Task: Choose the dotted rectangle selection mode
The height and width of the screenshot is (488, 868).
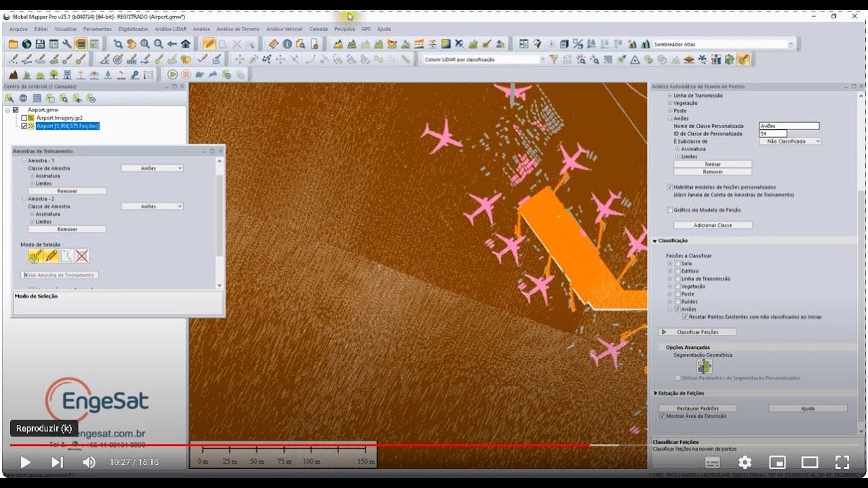Action: click(66, 256)
